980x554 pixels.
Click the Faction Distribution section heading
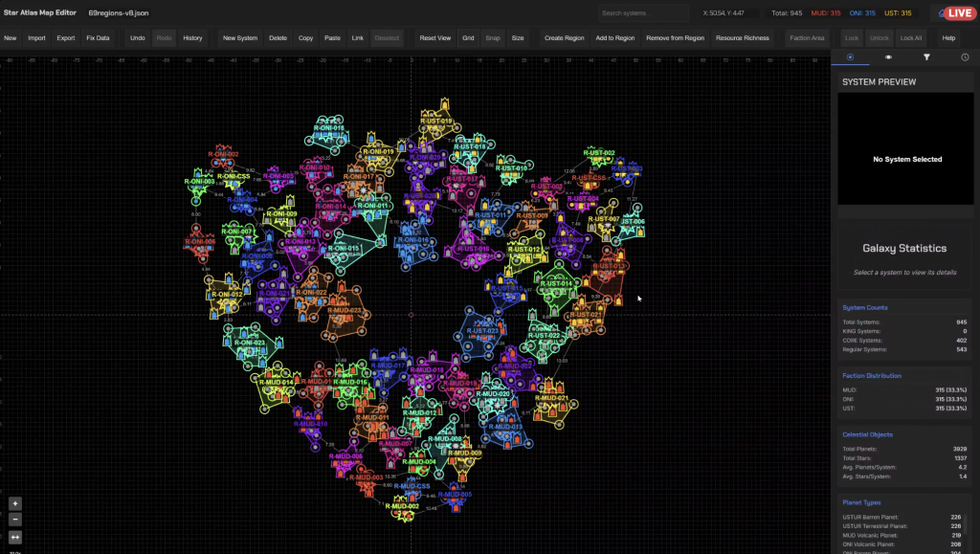(872, 375)
